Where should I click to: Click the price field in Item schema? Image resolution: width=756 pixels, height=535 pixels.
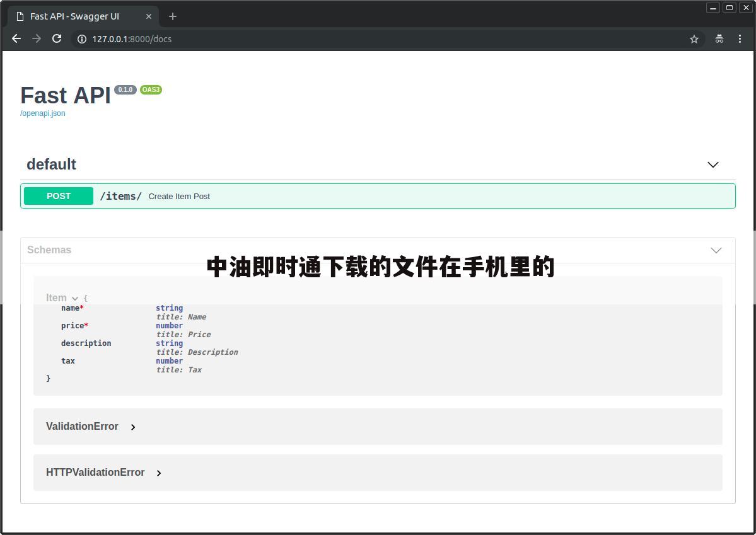click(x=74, y=326)
